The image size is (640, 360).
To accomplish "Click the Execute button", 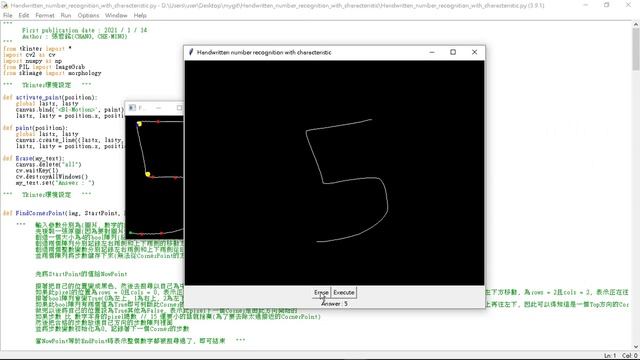I will click(344, 292).
